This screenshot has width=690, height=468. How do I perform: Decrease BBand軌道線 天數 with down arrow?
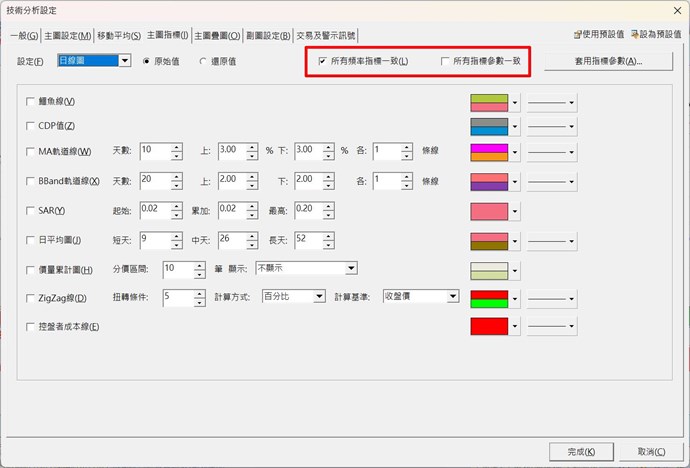[x=176, y=185]
